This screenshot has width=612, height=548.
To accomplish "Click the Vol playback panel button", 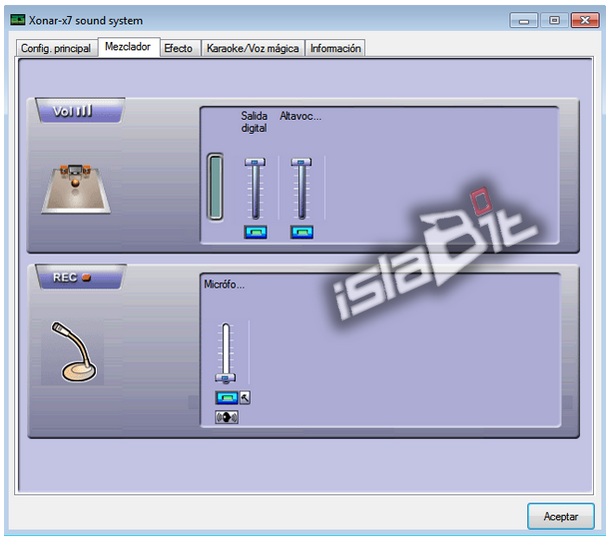I will click(80, 111).
